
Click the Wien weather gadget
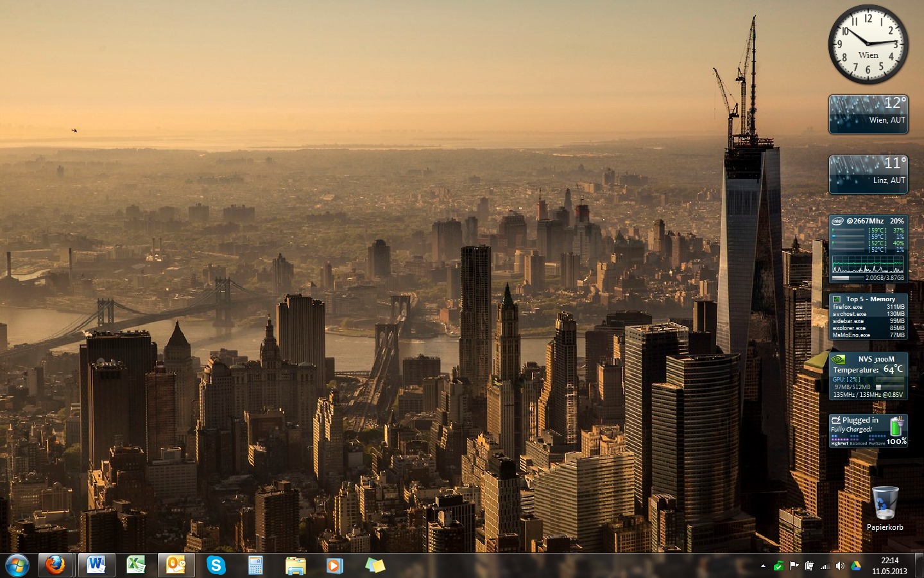(x=868, y=114)
